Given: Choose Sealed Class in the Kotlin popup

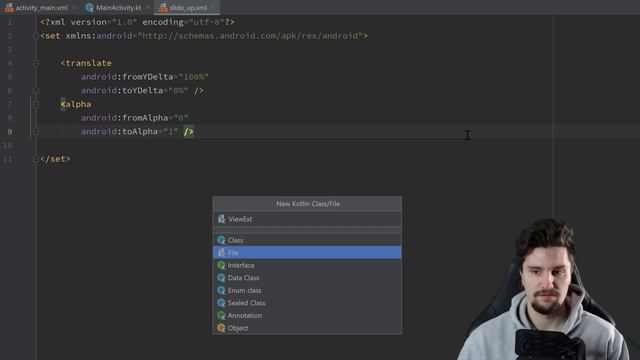Looking at the screenshot, I should [307, 303].
